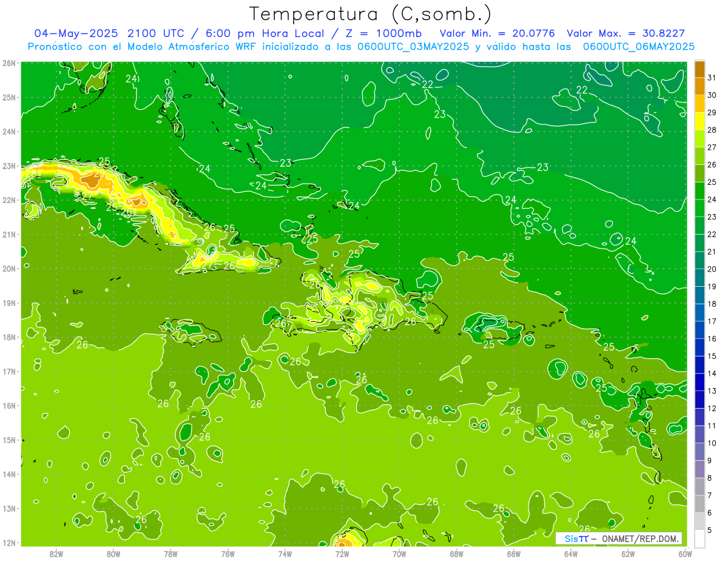Select "Valor Min. = 20.0776" text

pyautogui.click(x=497, y=33)
